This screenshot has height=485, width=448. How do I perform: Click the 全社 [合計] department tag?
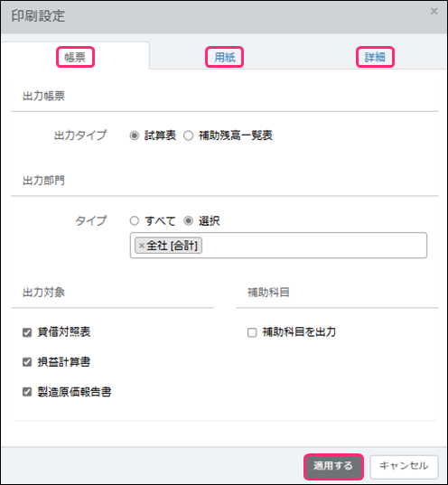pyautogui.click(x=172, y=246)
